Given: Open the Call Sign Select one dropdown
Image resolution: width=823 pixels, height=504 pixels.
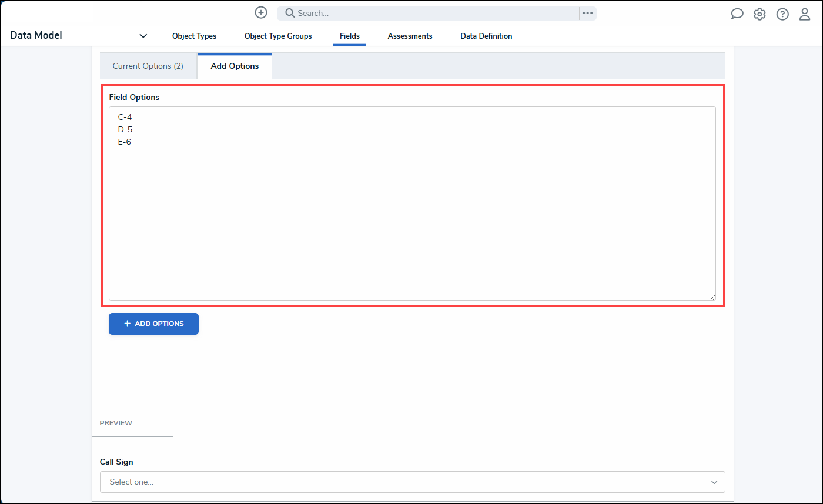Looking at the screenshot, I should click(411, 482).
